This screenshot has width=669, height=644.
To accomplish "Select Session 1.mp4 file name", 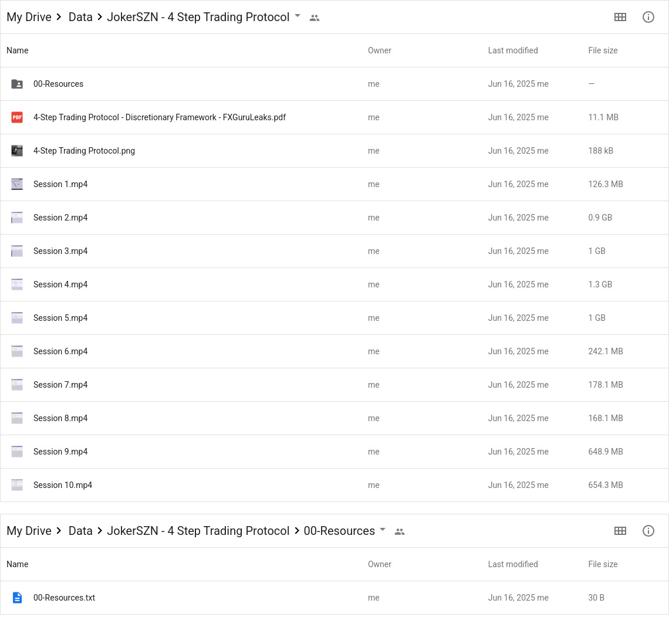I will coord(60,184).
